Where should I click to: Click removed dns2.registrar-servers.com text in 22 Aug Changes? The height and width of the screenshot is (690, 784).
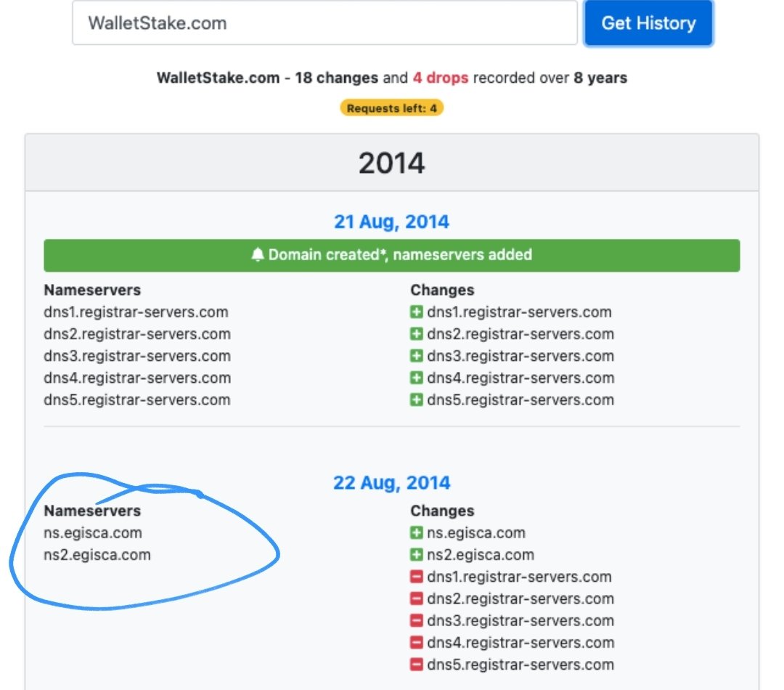pos(520,599)
